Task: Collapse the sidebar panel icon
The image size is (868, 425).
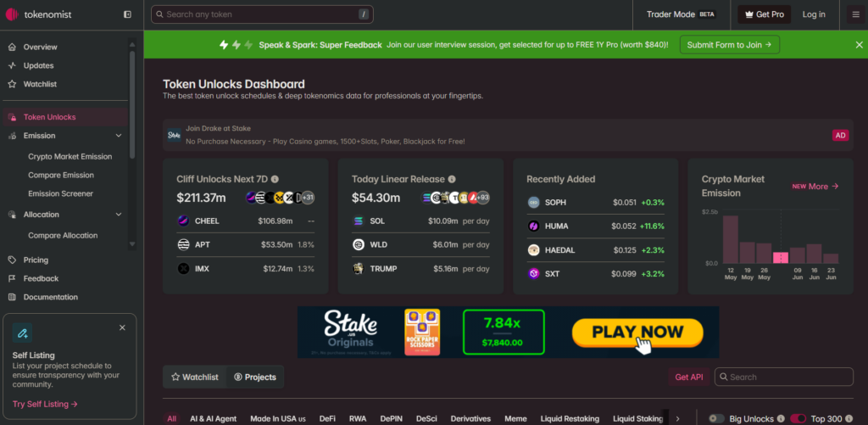Action: click(x=127, y=14)
